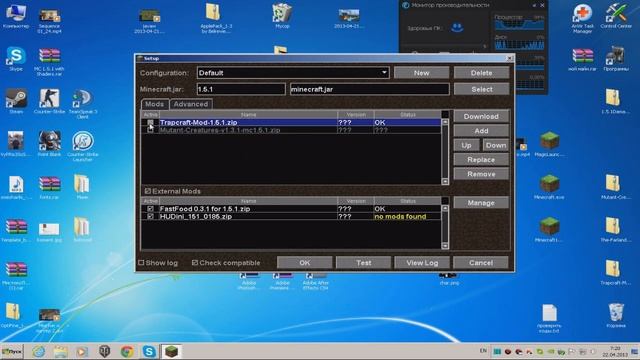Click the clock in the system tray
This screenshot has height=360, width=640.
[615, 351]
